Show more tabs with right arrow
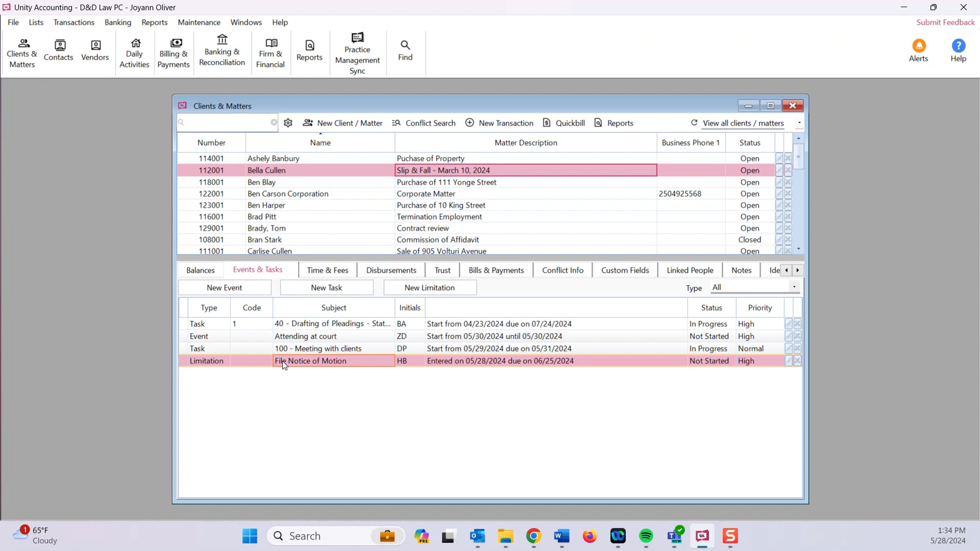 [797, 270]
